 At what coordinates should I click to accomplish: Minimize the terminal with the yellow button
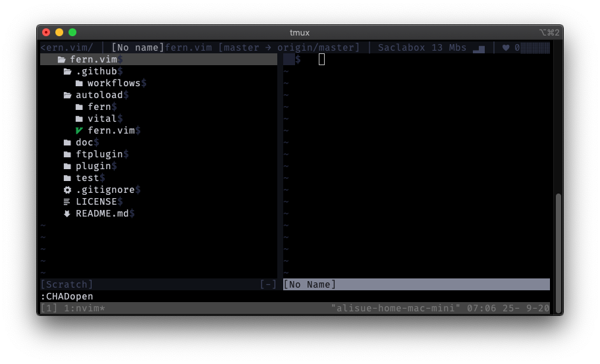(x=59, y=32)
